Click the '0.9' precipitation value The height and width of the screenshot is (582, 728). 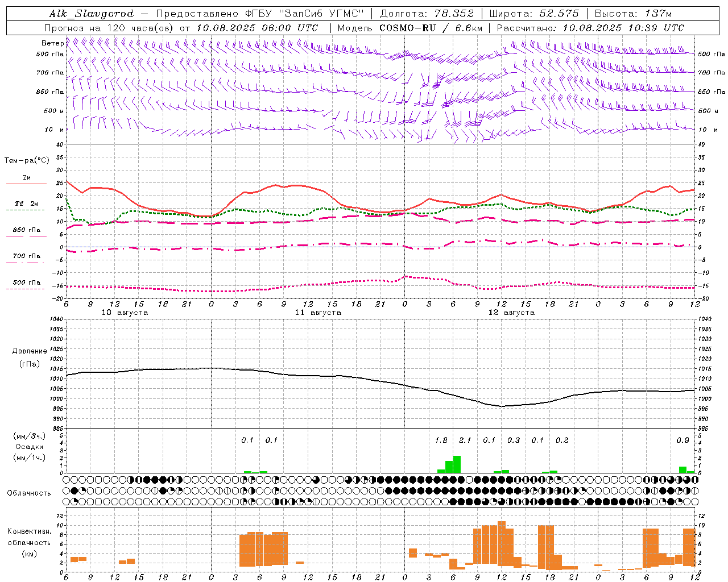[682, 440]
